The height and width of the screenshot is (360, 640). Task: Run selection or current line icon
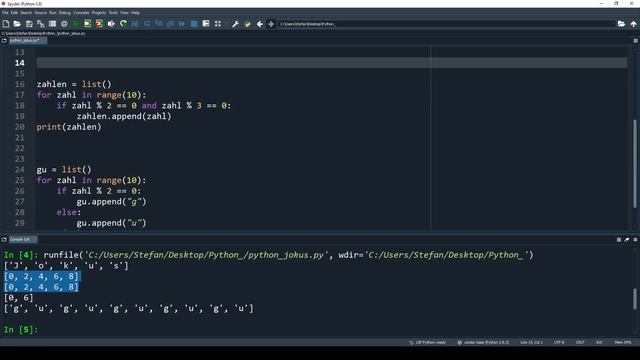111,24
